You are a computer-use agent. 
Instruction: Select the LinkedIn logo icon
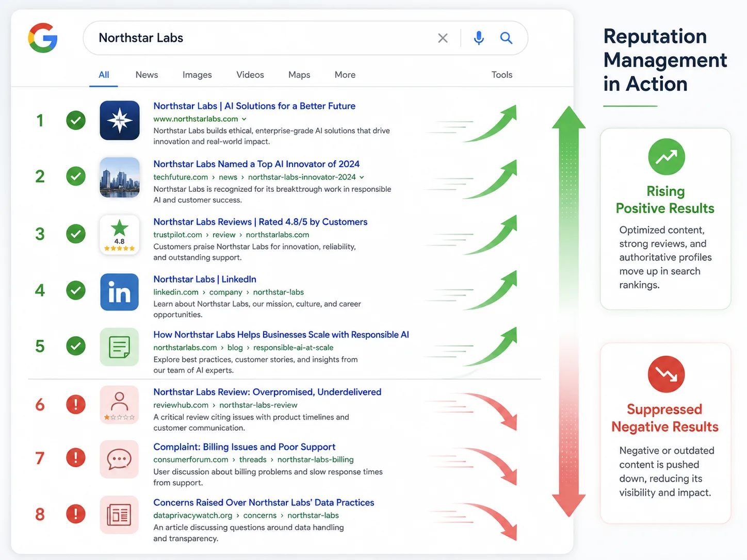120,292
